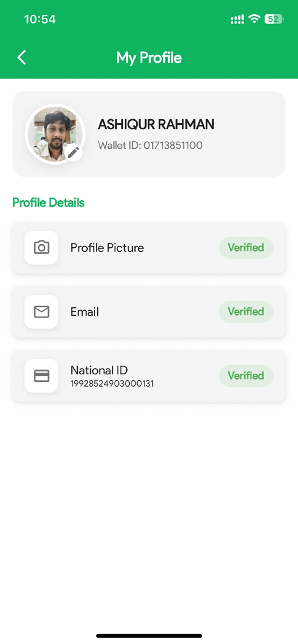Open the Email row
The width and height of the screenshot is (298, 644).
(149, 312)
